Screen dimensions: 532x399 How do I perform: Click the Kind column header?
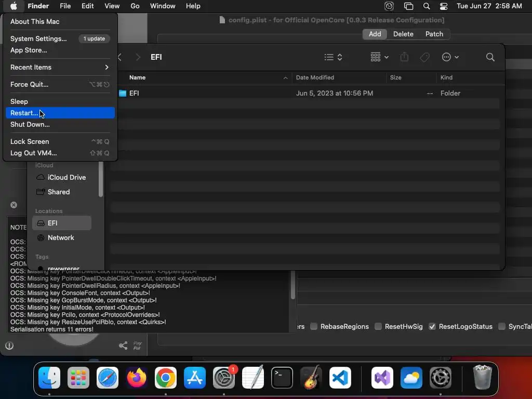446,77
